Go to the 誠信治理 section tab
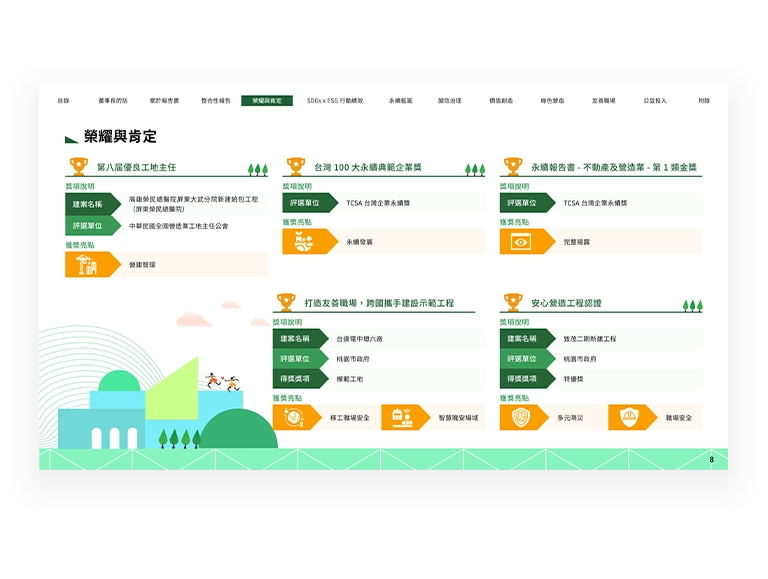The width and height of the screenshot is (768, 579). tap(450, 100)
